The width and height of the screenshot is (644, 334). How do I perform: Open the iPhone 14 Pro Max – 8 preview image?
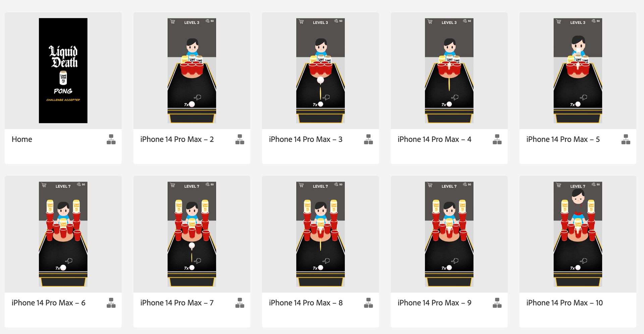pos(320,234)
